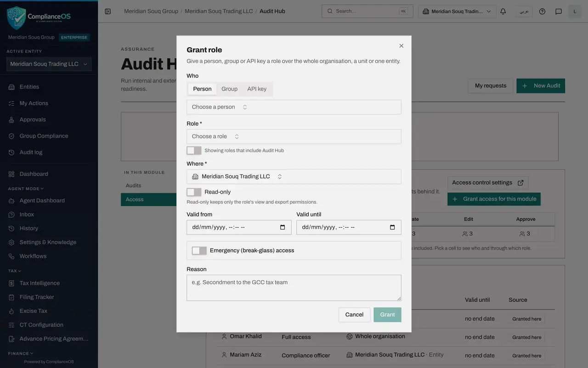The width and height of the screenshot is (588, 368).
Task: Click the Group Compliance shield icon
Action: point(11,136)
